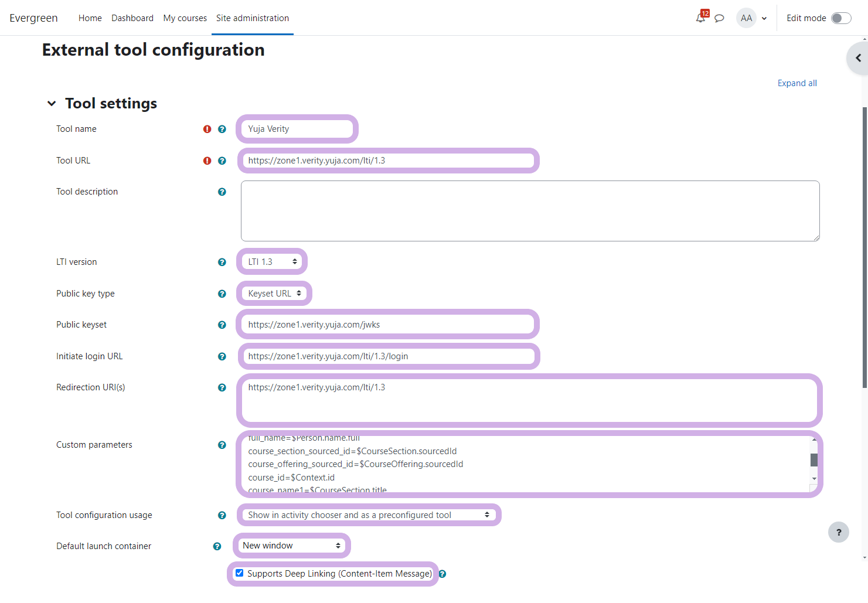Open the block drawer arrow icon
868x603 pixels.
858,58
